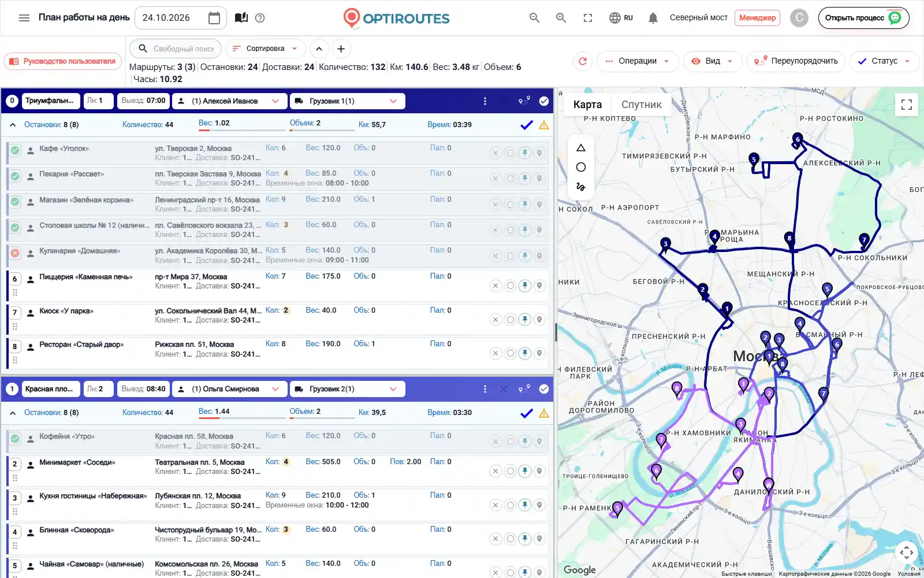Toggle fullscreen mode icon in header

[588, 18]
